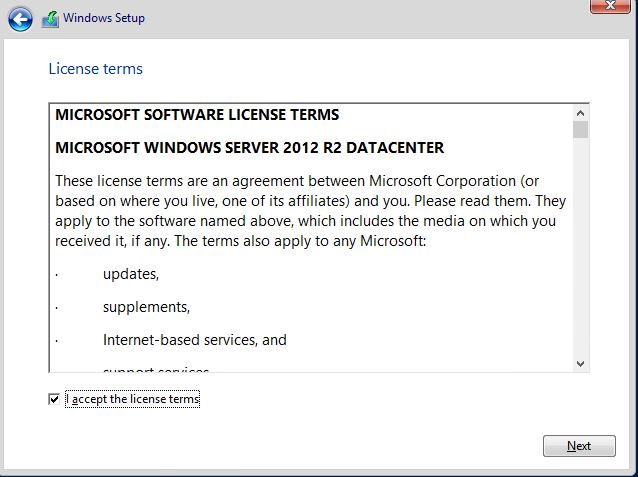Image resolution: width=638 pixels, height=477 pixels.
Task: Click the "supplements," bullet item
Action: 146,306
